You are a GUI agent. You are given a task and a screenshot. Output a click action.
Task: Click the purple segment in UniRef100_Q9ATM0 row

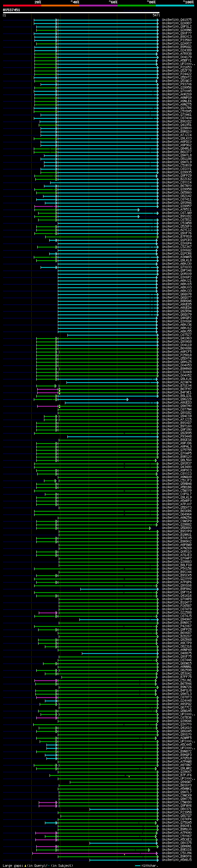pos(48,406)
